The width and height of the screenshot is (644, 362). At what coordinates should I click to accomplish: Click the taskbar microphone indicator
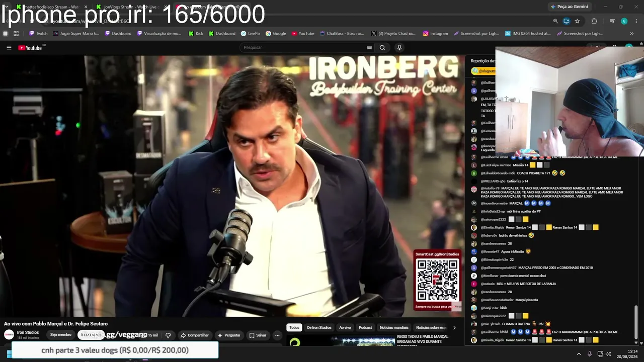[x=590, y=354]
